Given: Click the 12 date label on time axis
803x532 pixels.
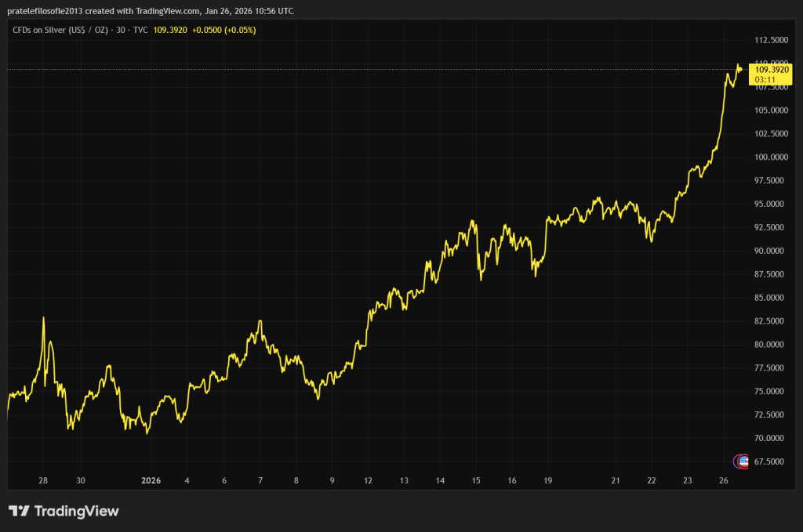Looking at the screenshot, I should pos(368,480).
